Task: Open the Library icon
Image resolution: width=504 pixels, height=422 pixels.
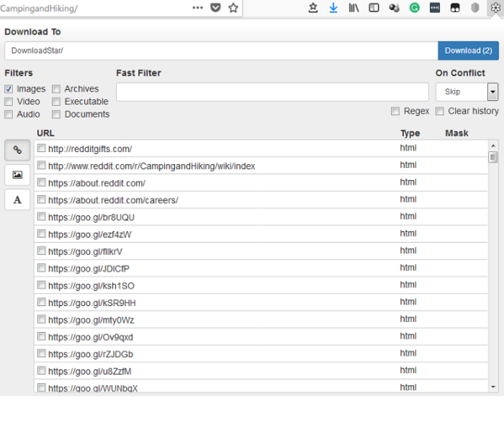Action: click(x=354, y=8)
